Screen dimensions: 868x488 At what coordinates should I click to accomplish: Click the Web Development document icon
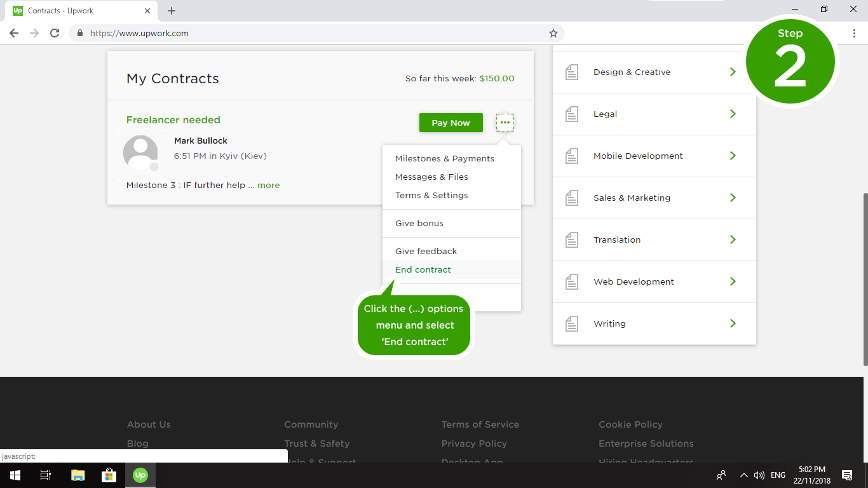pos(572,281)
